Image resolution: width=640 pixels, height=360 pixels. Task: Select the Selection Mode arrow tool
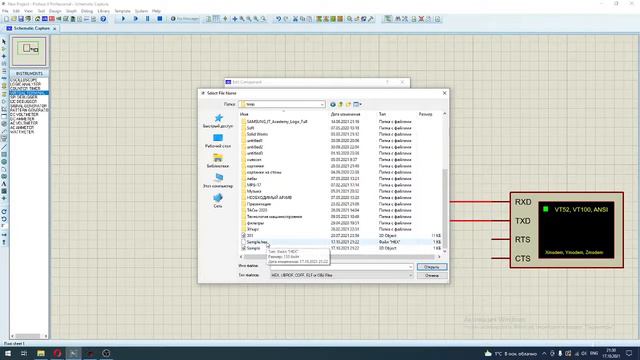click(x=4, y=42)
